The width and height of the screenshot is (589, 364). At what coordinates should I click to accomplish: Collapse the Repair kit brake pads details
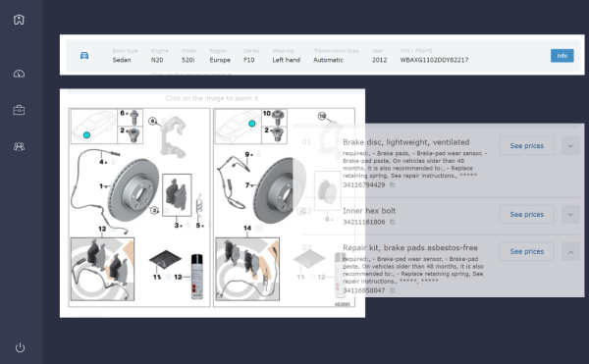pos(570,252)
